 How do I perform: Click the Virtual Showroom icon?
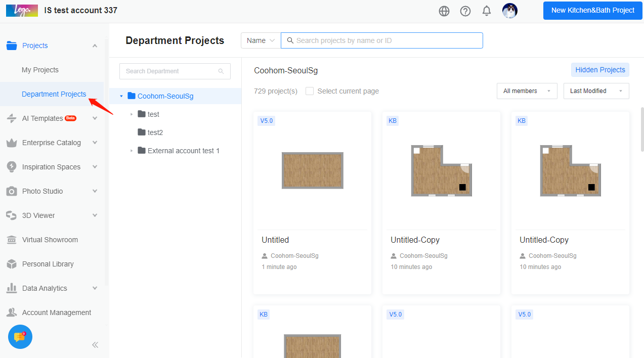(12, 240)
